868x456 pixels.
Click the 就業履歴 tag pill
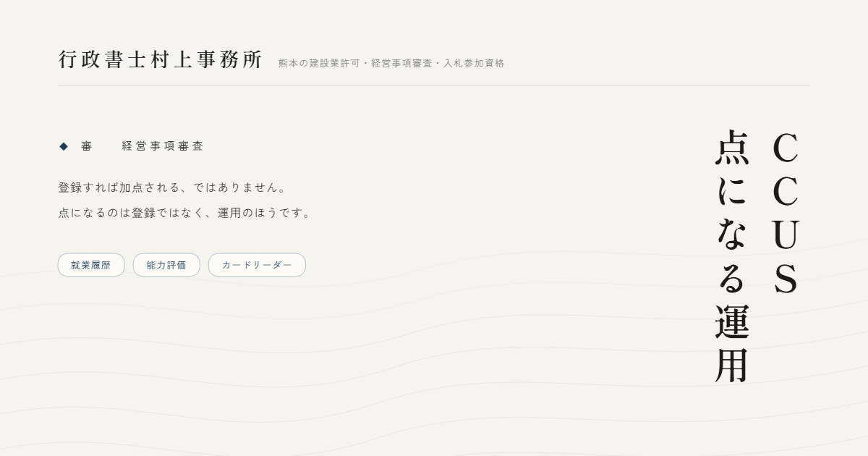click(x=91, y=265)
